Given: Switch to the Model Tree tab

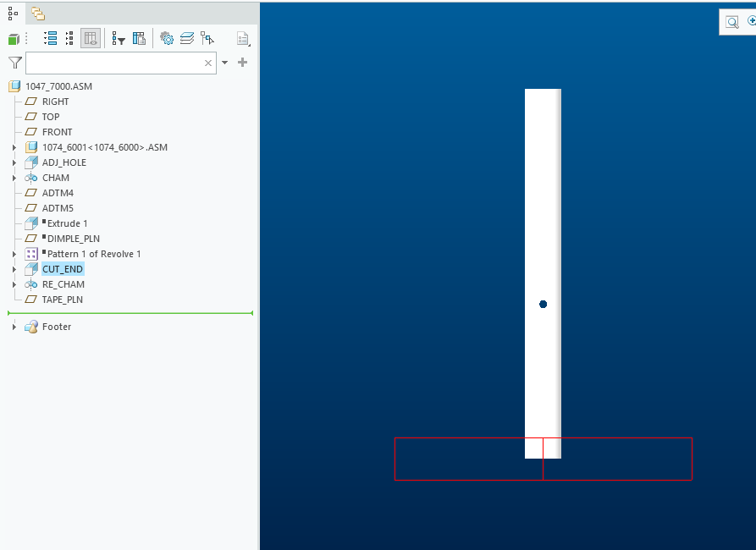Looking at the screenshot, I should pos(12,13).
